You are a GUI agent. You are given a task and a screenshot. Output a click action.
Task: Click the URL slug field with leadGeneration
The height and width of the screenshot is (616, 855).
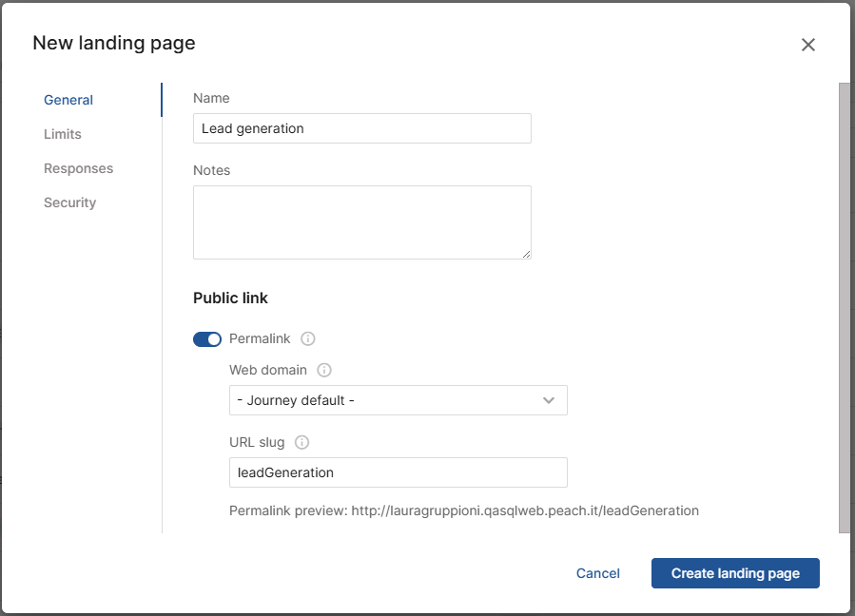pyautogui.click(x=398, y=472)
